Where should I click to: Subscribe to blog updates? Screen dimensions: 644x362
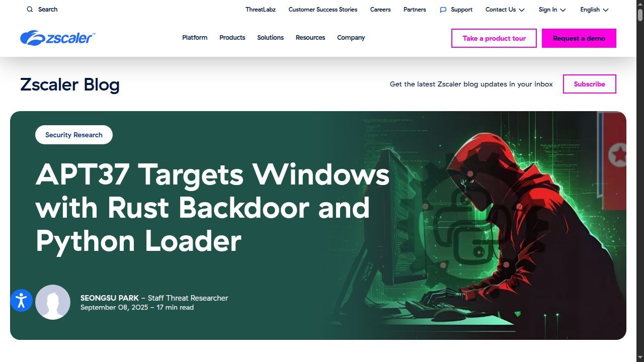[590, 84]
